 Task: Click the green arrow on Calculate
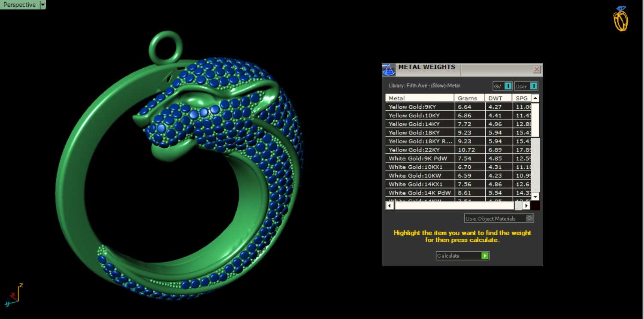click(485, 256)
